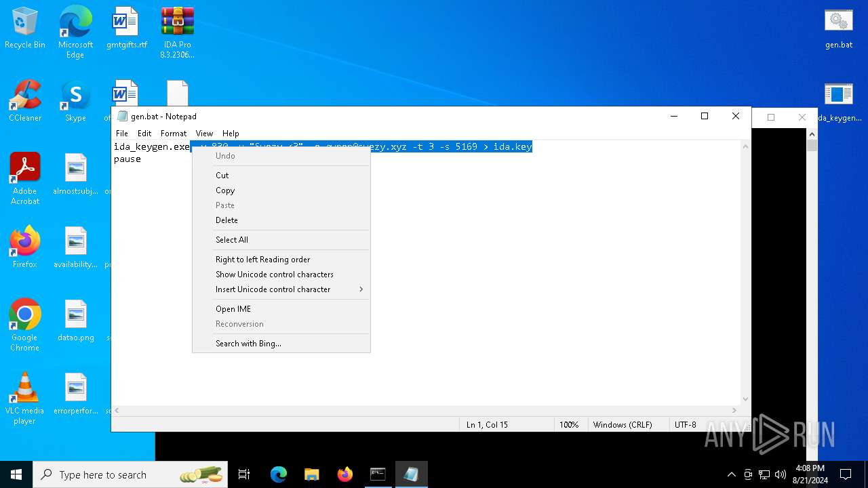Open the Notepad File menu
Image resolution: width=868 pixels, height=488 pixels.
pos(122,134)
